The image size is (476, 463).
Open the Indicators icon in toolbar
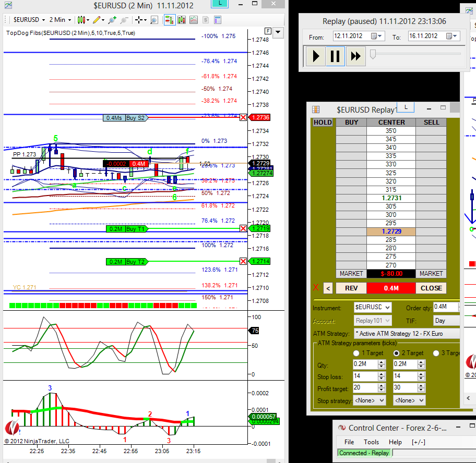(x=193, y=20)
